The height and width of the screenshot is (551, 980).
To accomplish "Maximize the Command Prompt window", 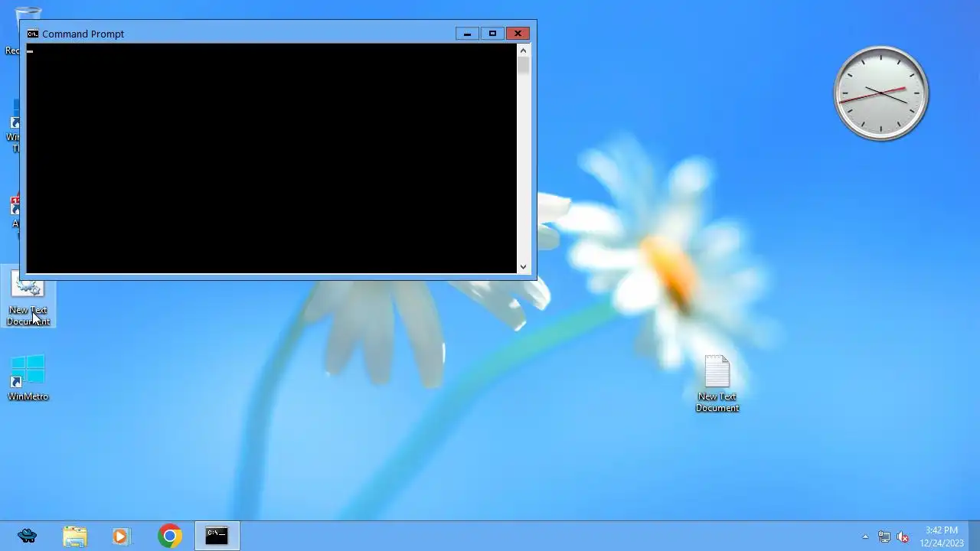I will pos(492,34).
